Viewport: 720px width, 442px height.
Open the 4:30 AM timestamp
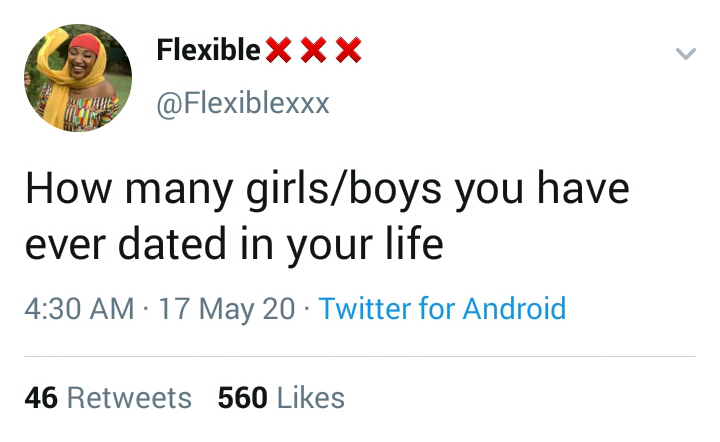pyautogui.click(x=80, y=308)
